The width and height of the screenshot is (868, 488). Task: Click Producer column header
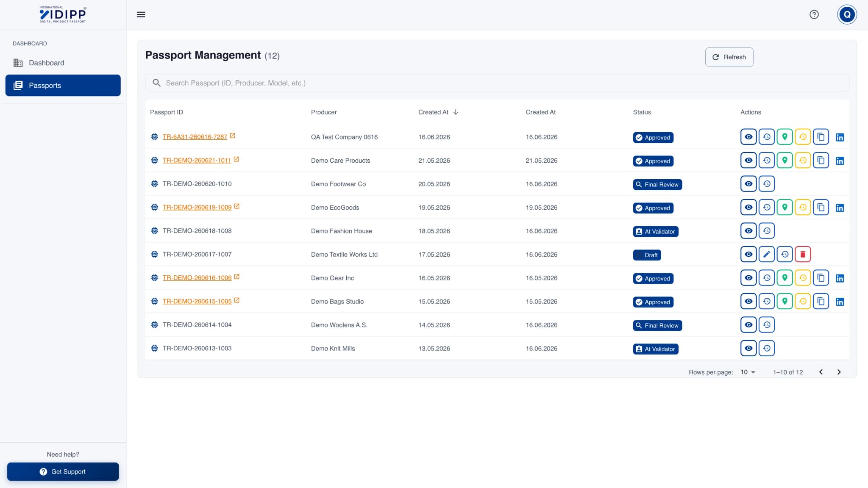(324, 112)
